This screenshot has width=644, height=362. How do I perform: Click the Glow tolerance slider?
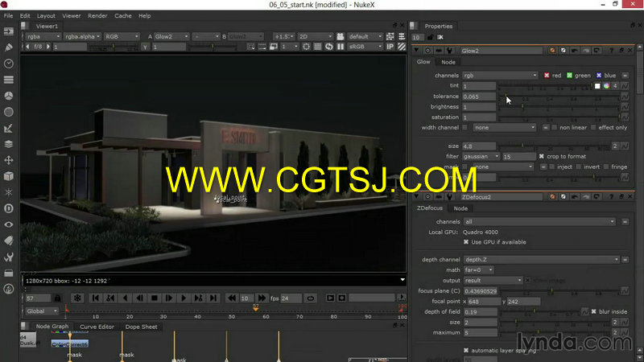click(x=559, y=97)
